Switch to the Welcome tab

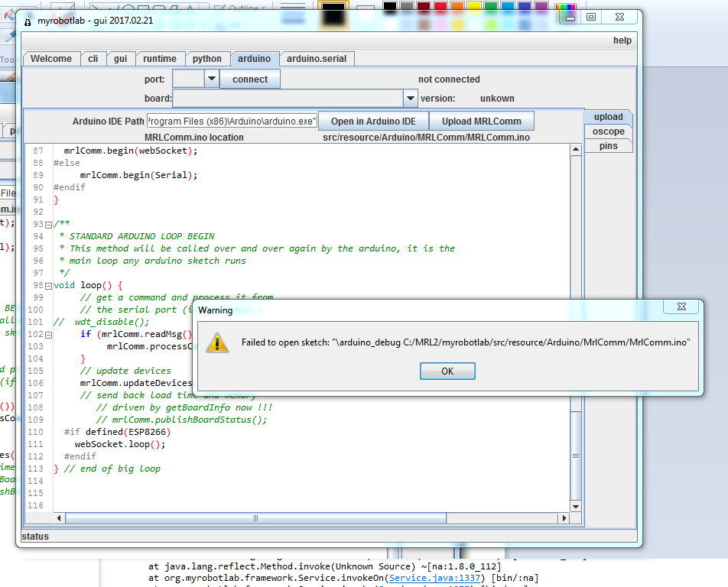point(51,59)
